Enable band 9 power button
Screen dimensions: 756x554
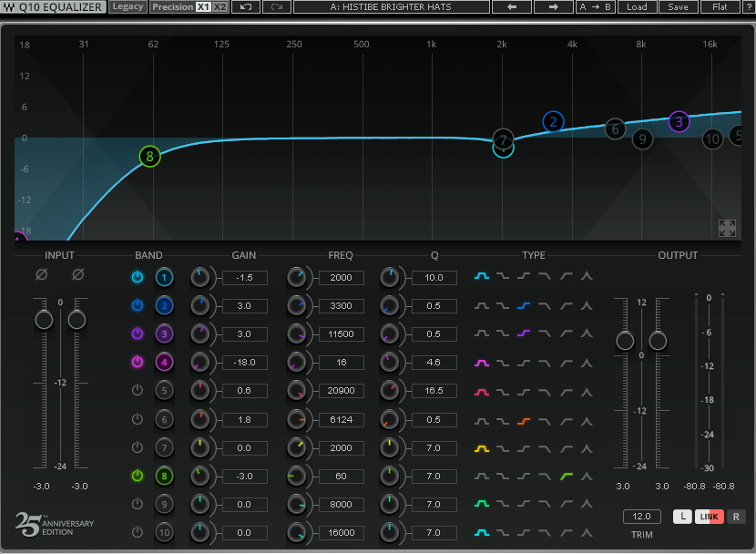tap(138, 504)
